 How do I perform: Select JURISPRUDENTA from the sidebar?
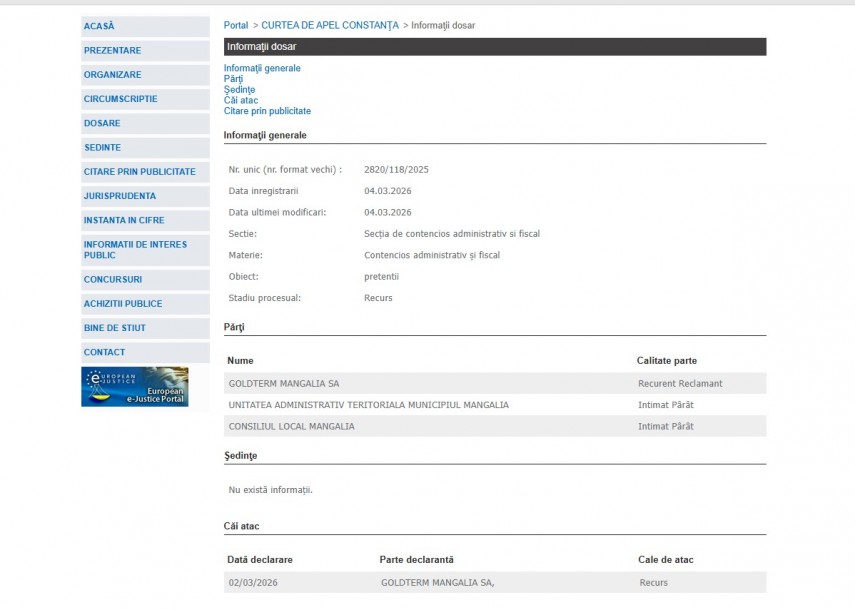(120, 196)
